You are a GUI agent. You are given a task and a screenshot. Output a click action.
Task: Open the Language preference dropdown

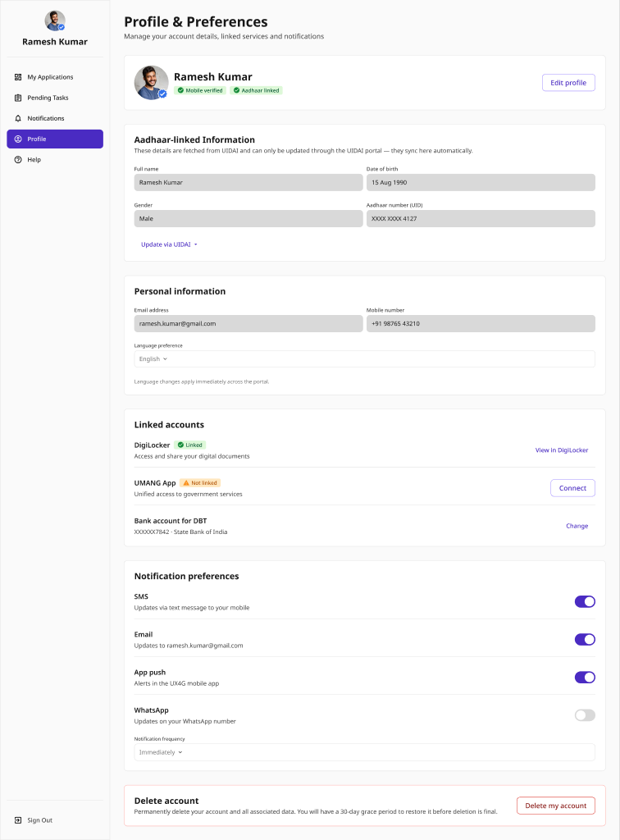364,359
